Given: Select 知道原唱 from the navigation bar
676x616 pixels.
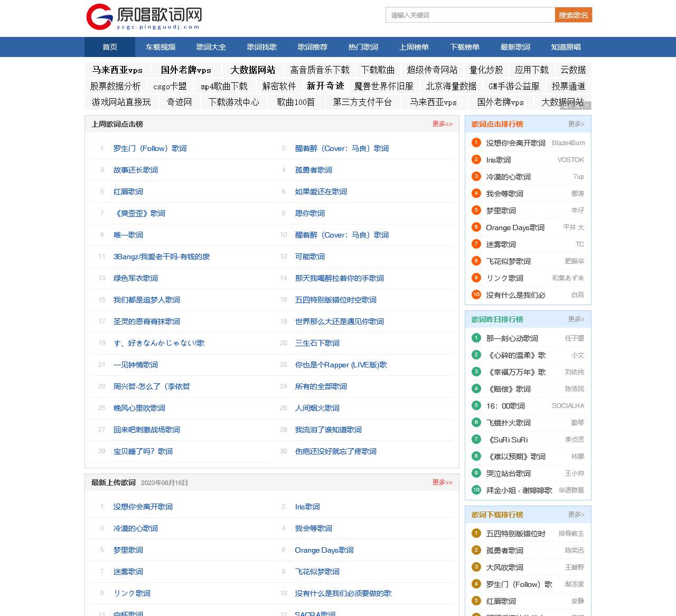Looking at the screenshot, I should click(566, 47).
